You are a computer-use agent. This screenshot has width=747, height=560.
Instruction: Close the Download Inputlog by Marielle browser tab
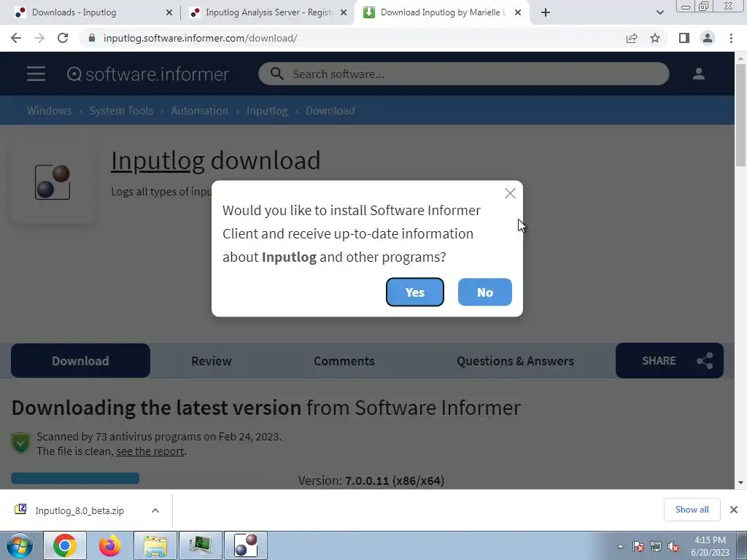point(518,12)
